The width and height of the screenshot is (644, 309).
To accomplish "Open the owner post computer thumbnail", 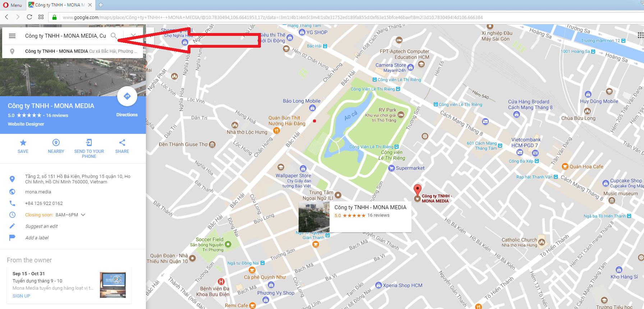I will 113,285.
